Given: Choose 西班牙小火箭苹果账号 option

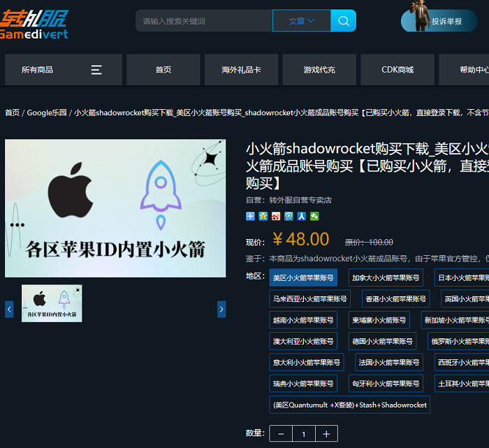Looking at the screenshot, I should coord(462,362).
